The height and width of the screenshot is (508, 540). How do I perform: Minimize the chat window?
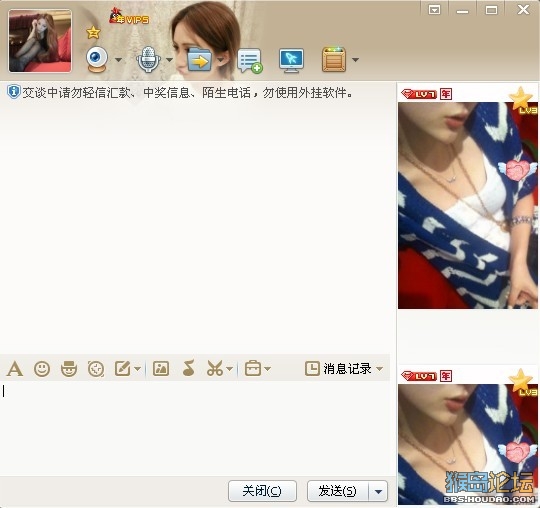pyautogui.click(x=462, y=11)
